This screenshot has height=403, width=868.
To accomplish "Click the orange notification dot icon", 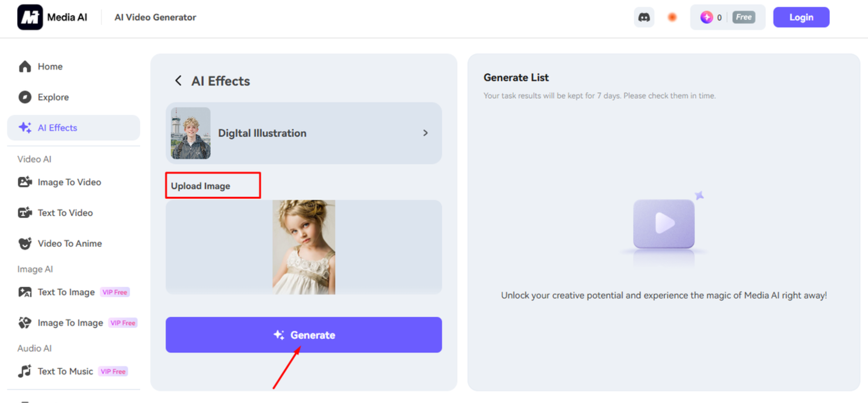I will (x=672, y=17).
